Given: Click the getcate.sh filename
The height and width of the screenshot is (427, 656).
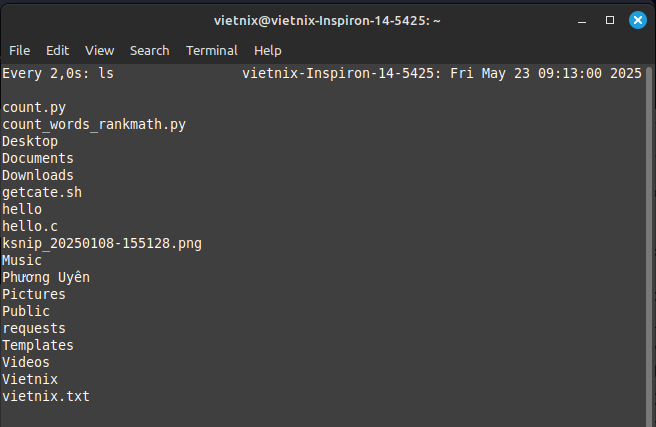Looking at the screenshot, I should pyautogui.click(x=42, y=192).
